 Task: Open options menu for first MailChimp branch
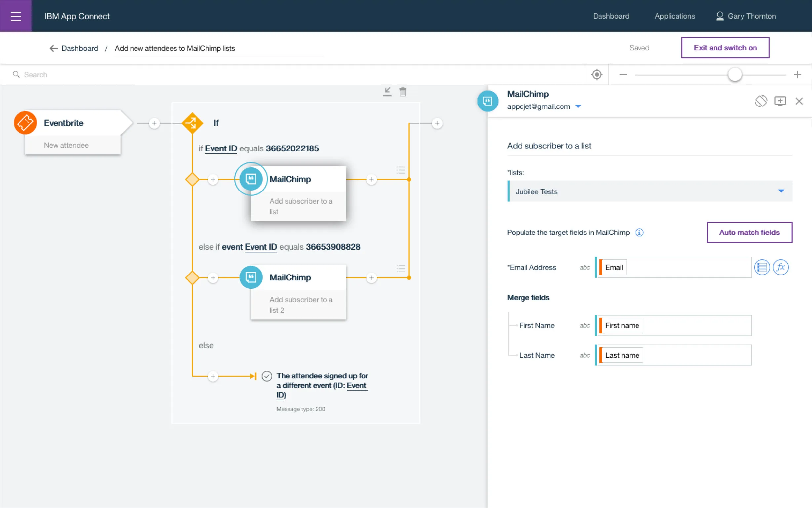point(401,170)
